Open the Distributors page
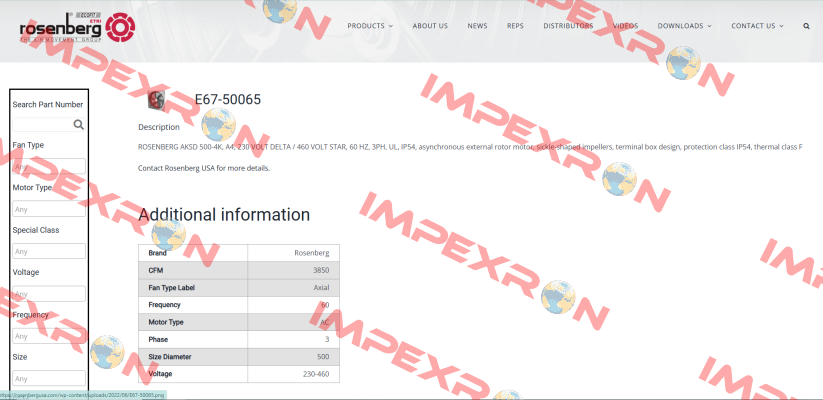Screen dimensions: 823x400 click(568, 26)
